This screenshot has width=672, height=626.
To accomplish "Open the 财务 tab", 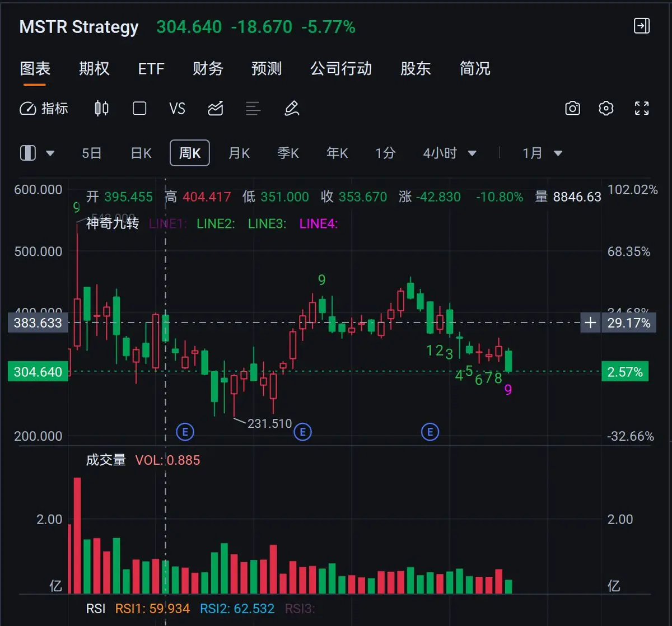I will click(208, 68).
